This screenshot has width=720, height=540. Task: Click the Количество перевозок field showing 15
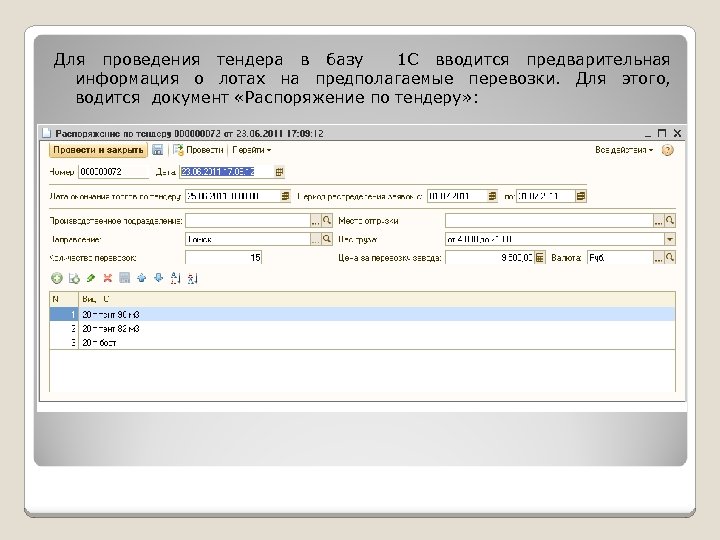223,258
